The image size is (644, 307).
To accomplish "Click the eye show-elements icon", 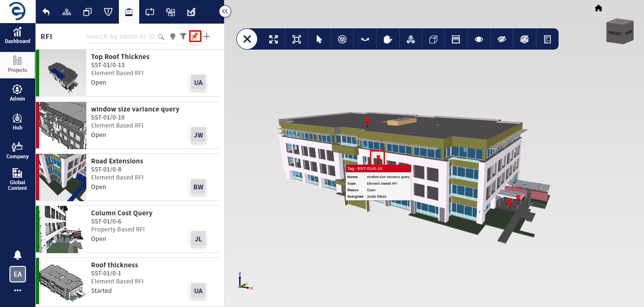I will pyautogui.click(x=479, y=39).
